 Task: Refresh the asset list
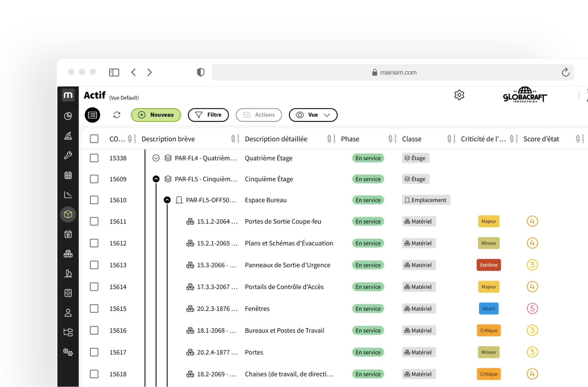click(x=117, y=115)
